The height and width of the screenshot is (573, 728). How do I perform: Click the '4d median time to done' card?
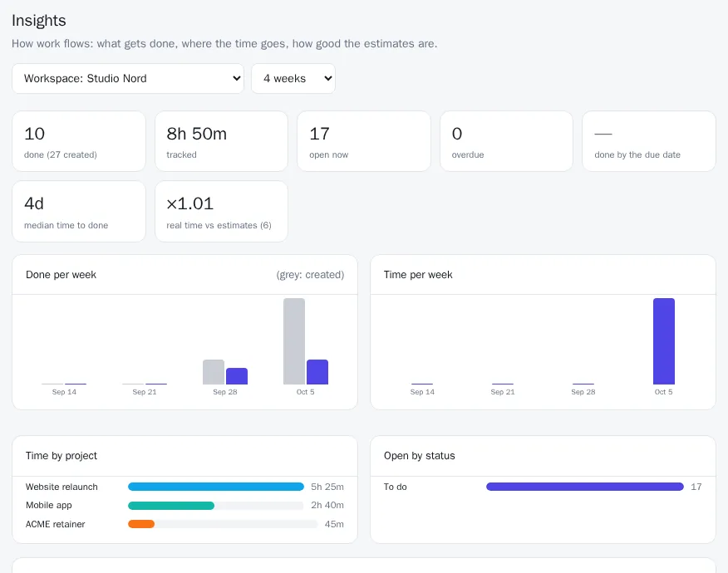click(x=79, y=212)
